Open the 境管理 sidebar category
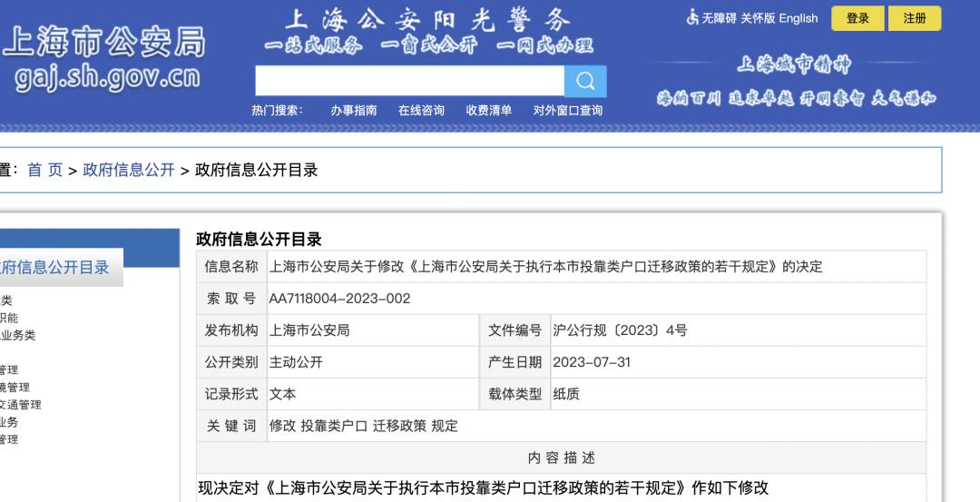This screenshot has height=502, width=980. (14, 388)
